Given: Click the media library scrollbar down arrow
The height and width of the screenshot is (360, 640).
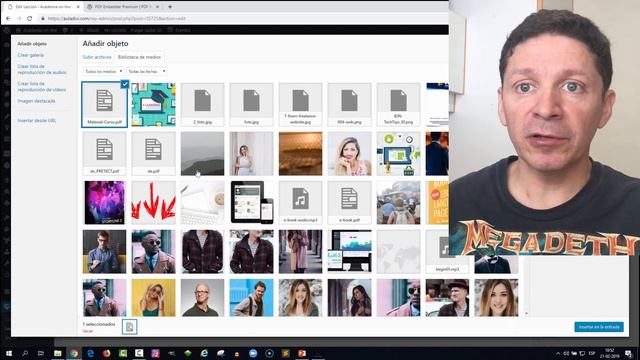Looking at the screenshot, I should pos(526,313).
